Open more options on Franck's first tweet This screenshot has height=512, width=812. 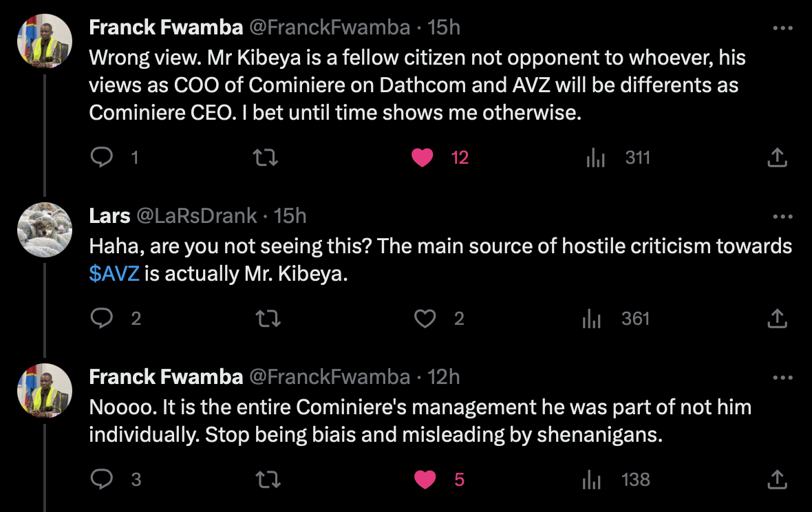[x=783, y=28]
